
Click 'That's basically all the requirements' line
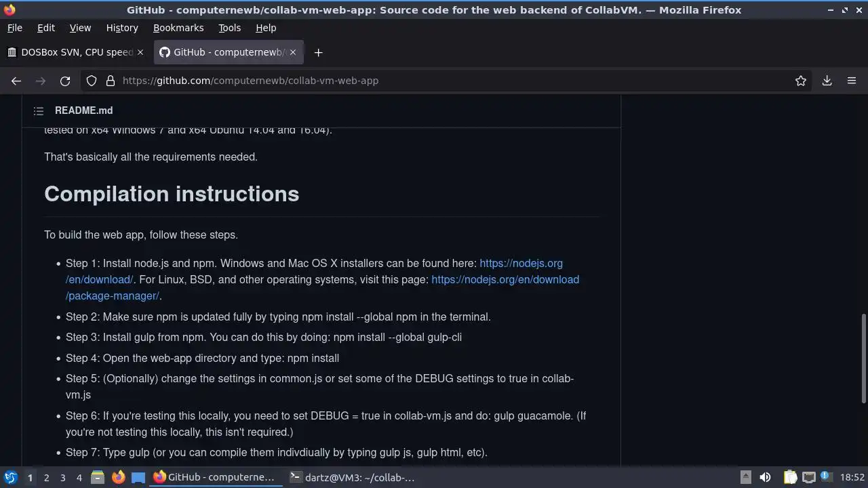(x=151, y=157)
